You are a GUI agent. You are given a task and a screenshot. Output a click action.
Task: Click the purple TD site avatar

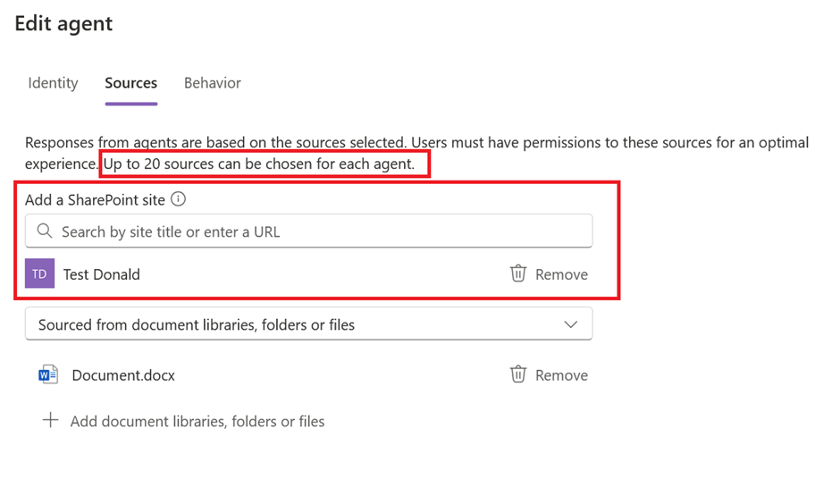click(x=40, y=273)
